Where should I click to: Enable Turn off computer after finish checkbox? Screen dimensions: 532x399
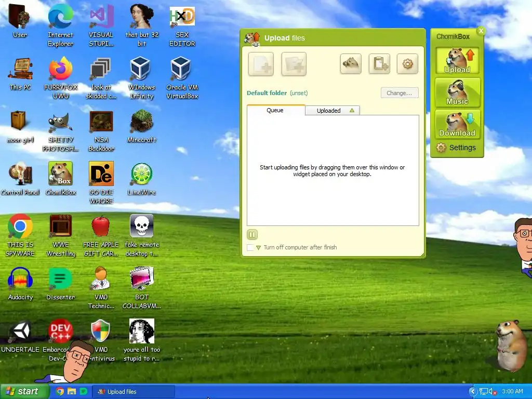[x=250, y=247]
